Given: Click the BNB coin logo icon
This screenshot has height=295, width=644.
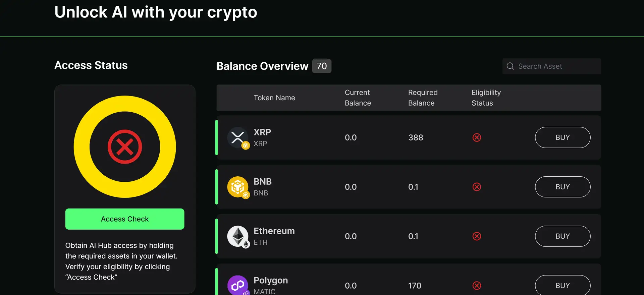Looking at the screenshot, I should click(x=238, y=187).
